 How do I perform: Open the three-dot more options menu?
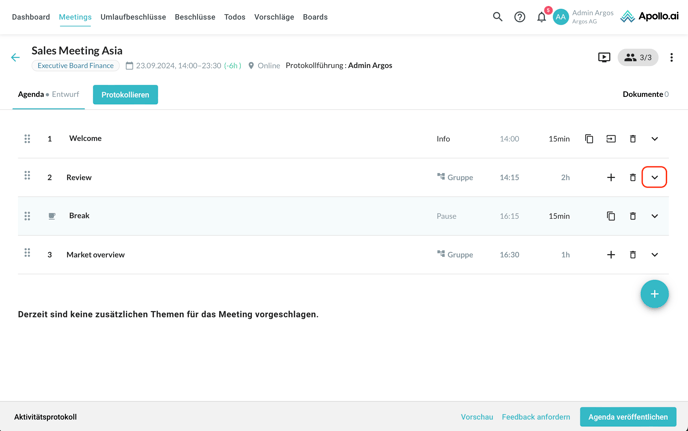[671, 58]
